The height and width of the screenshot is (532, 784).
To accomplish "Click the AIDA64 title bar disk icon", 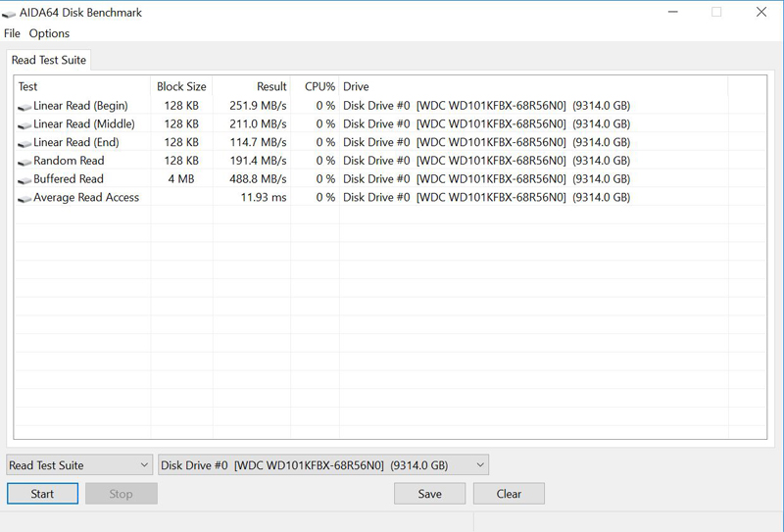I will point(9,14).
